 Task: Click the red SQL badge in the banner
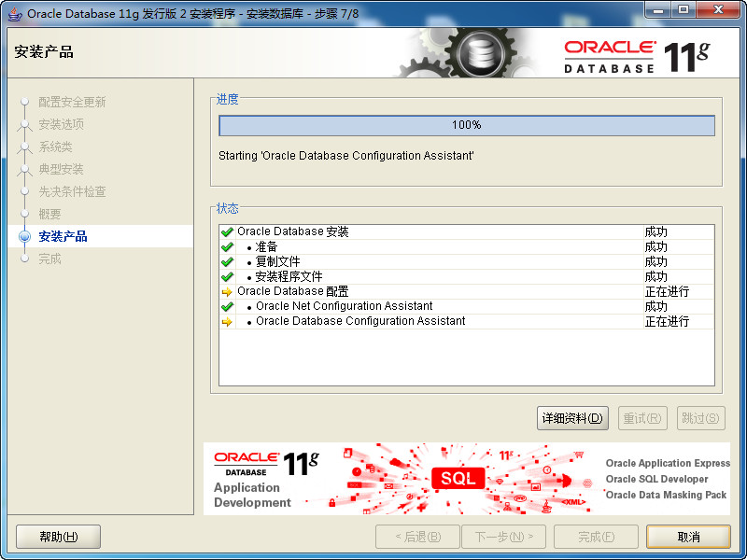click(x=458, y=478)
